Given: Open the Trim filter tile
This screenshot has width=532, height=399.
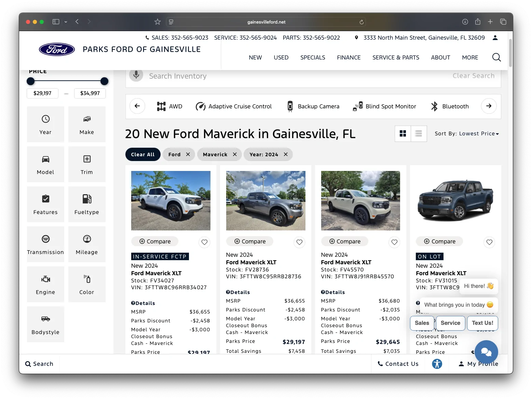Looking at the screenshot, I should click(x=87, y=164).
